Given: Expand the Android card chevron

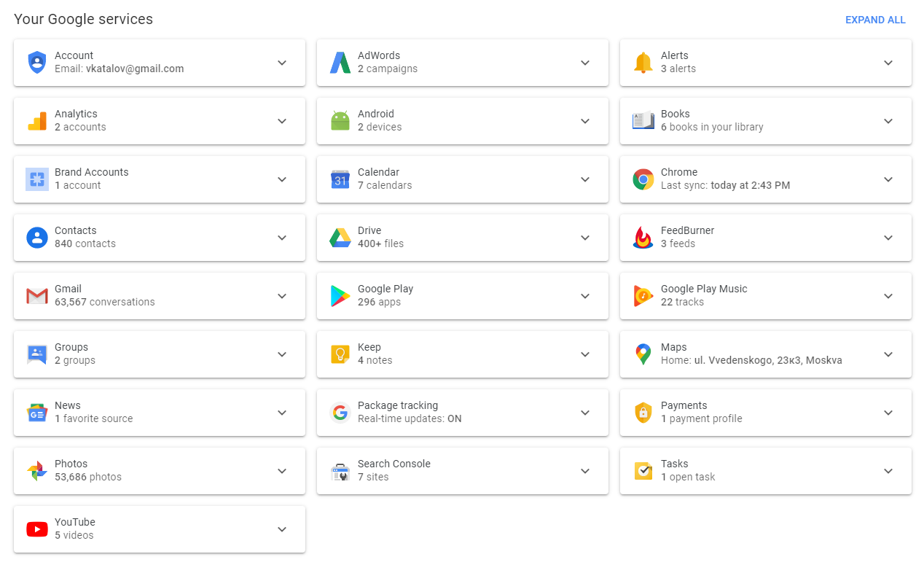Looking at the screenshot, I should tap(585, 121).
